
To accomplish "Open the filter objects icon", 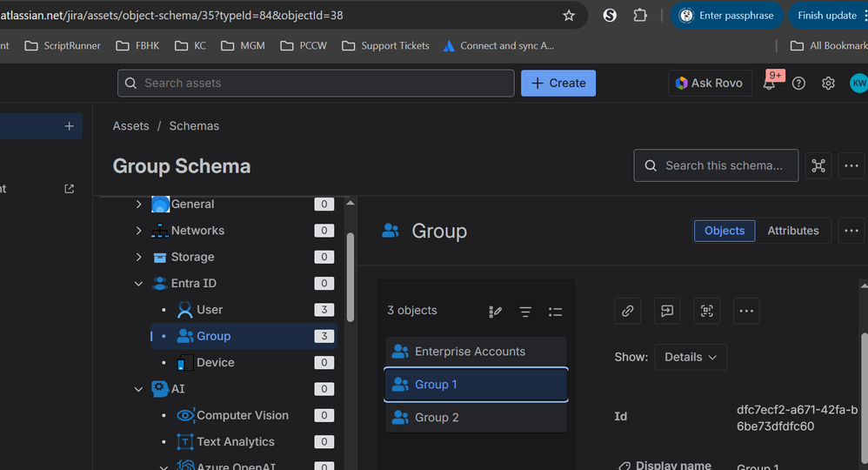I will pos(525,312).
